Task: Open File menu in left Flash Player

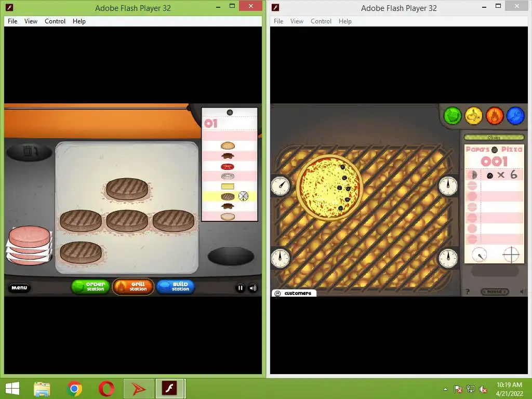Action: pyautogui.click(x=12, y=21)
